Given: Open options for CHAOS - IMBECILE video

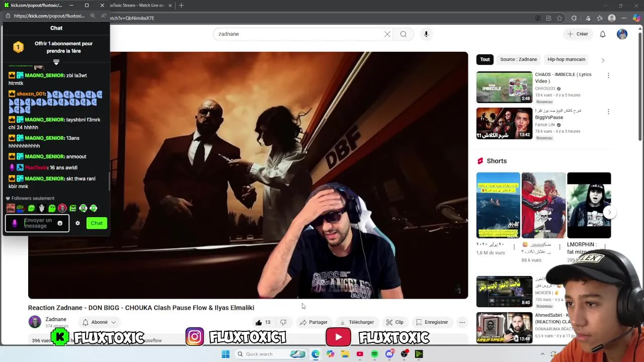Looking at the screenshot, I should point(608,75).
